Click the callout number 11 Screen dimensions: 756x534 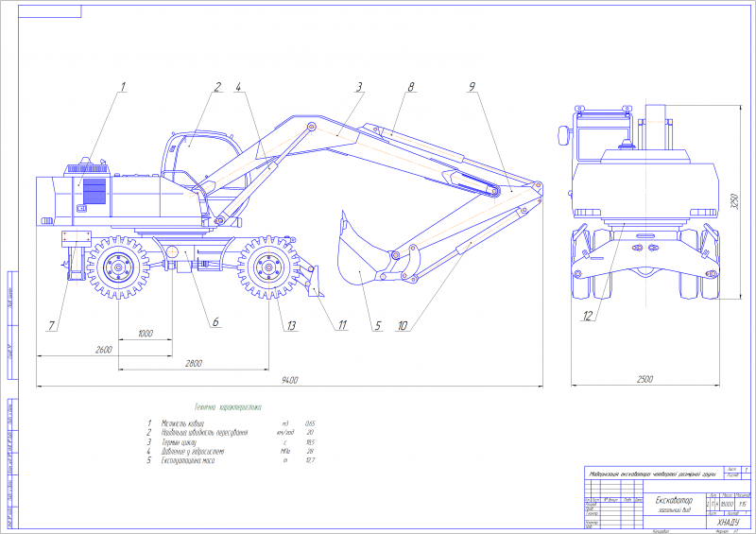342,325
